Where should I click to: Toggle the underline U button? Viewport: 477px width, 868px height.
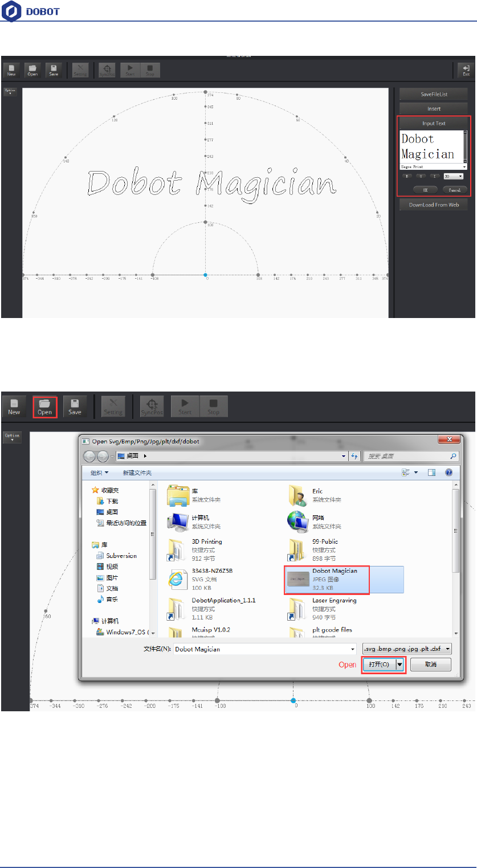point(421,176)
